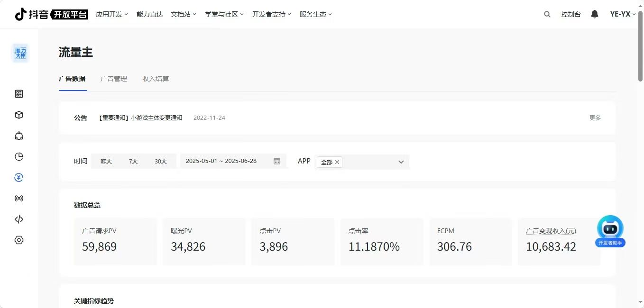Select the 7天 time range
644x308 pixels.
point(133,161)
